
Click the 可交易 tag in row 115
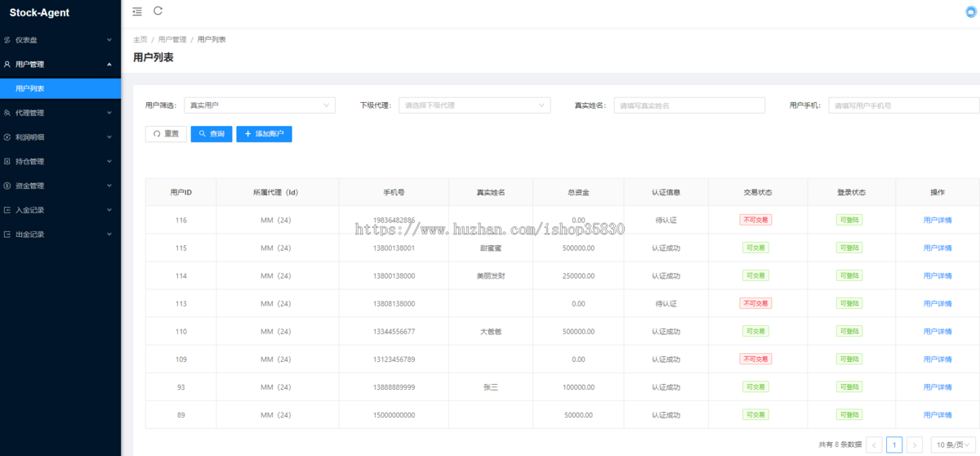tap(755, 248)
